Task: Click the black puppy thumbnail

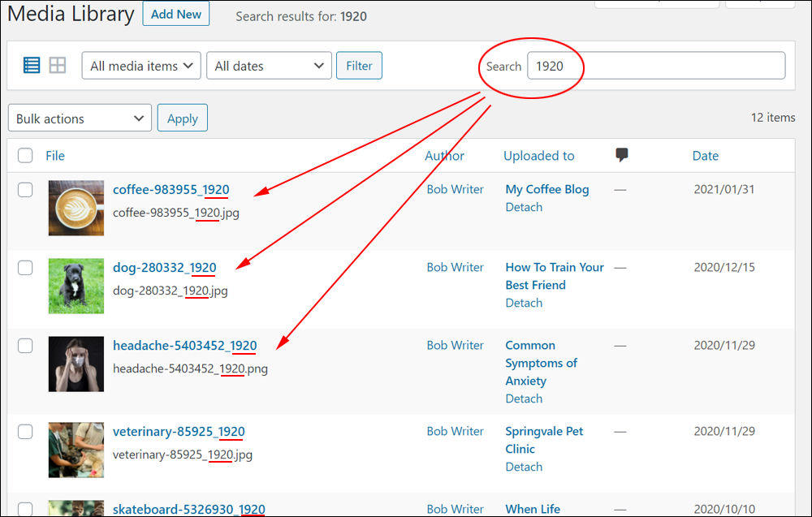Action: point(76,287)
